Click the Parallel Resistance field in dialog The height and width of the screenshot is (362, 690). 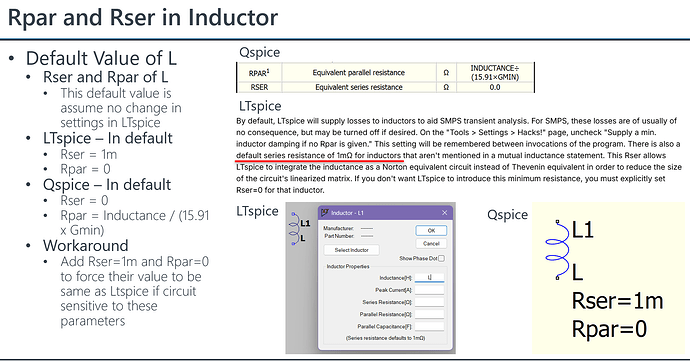pos(429,314)
